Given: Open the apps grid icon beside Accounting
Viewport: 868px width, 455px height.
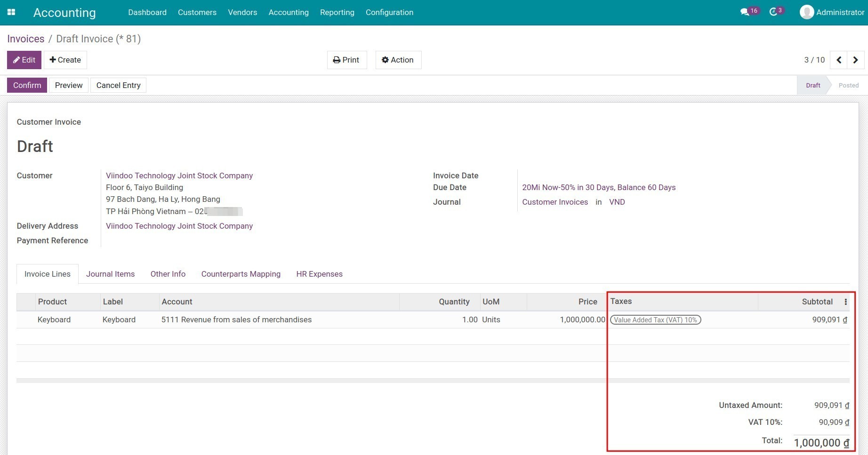Looking at the screenshot, I should pyautogui.click(x=11, y=12).
